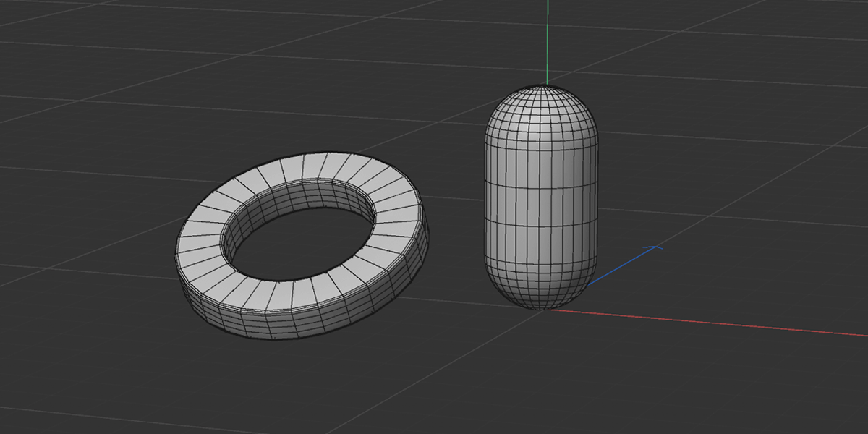Click the tip of the blue axis line

click(655, 247)
